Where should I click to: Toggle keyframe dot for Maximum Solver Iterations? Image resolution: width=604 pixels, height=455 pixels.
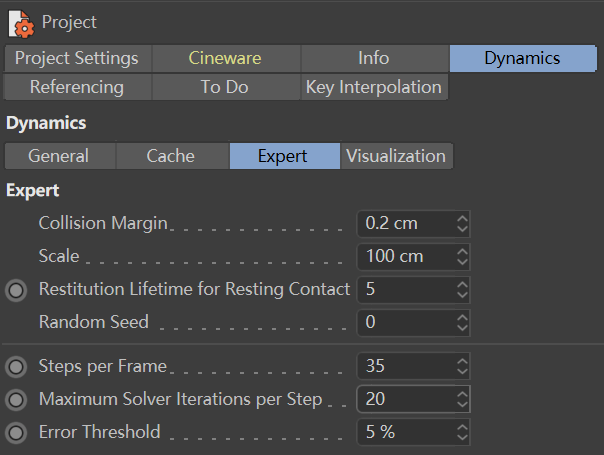(16, 400)
